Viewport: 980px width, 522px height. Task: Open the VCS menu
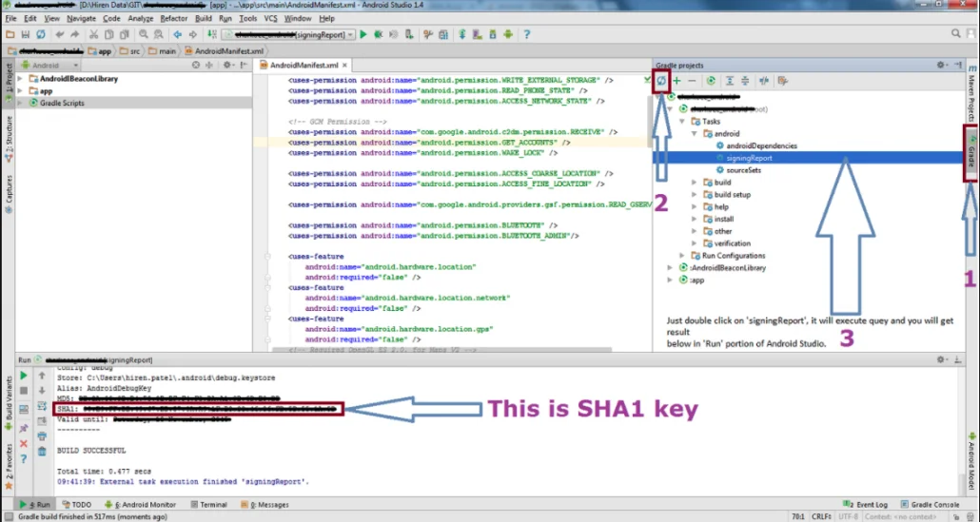(x=270, y=19)
